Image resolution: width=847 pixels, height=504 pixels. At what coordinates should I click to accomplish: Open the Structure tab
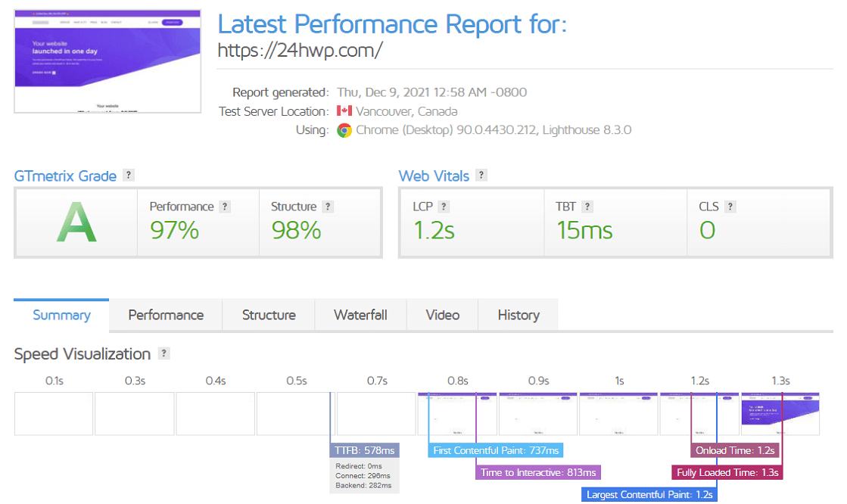(x=269, y=315)
